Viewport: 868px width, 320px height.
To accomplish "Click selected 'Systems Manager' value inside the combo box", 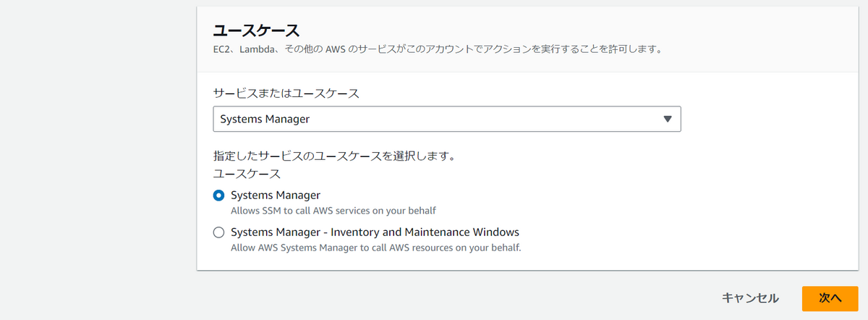I will [x=265, y=119].
